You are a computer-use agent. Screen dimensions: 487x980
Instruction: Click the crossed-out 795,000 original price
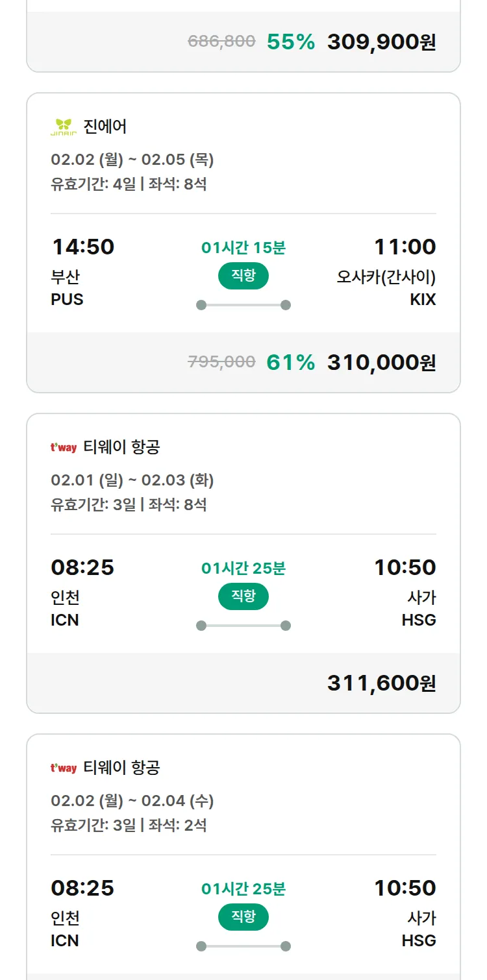click(x=221, y=361)
